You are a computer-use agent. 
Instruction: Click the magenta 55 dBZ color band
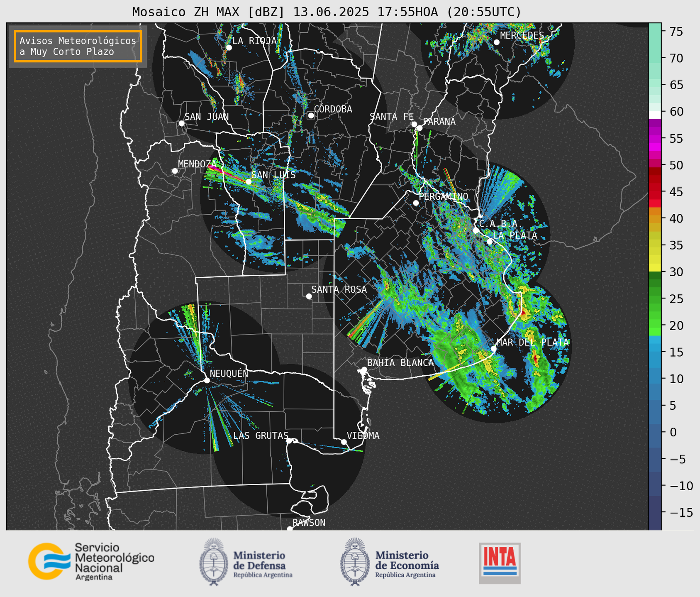[x=655, y=139]
